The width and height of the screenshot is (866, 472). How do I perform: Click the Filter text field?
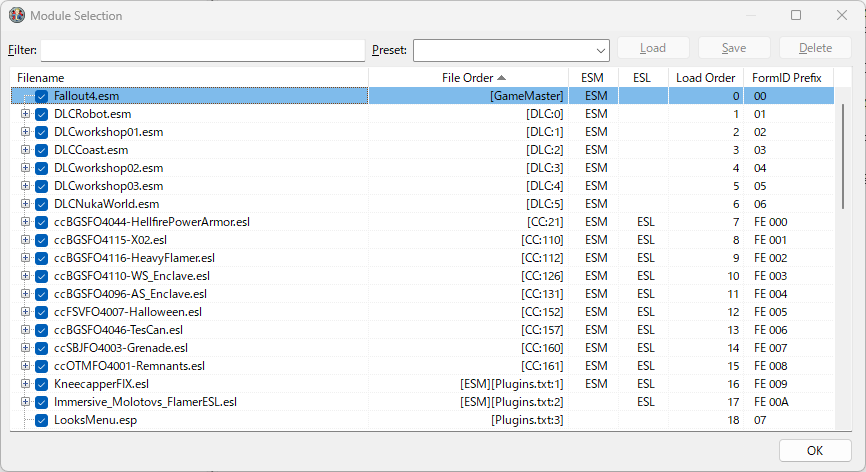203,50
